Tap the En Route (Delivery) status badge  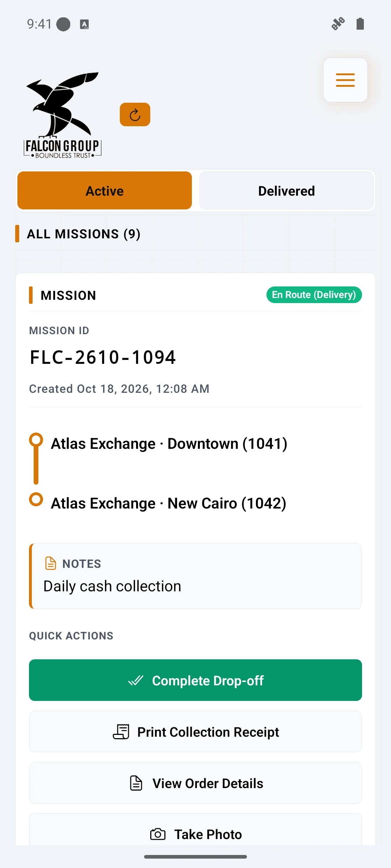point(314,295)
